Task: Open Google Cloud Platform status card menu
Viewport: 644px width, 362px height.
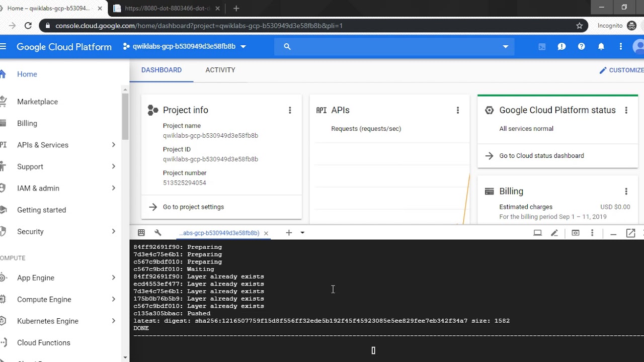Action: (626, 110)
